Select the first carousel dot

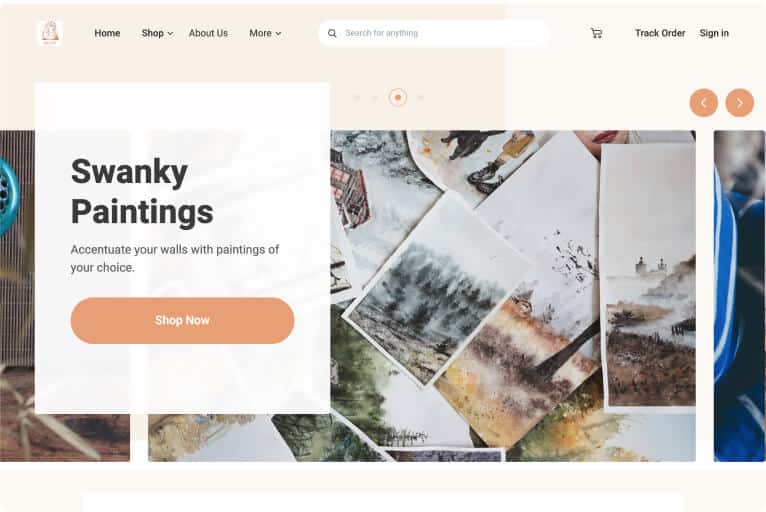357,98
